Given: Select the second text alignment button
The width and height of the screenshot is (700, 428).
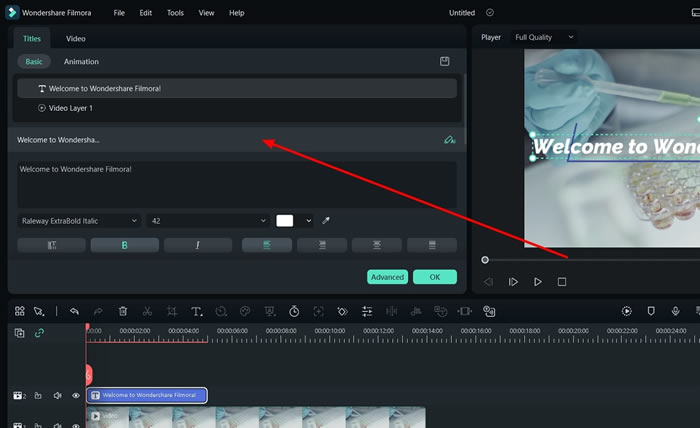Looking at the screenshot, I should [322, 245].
